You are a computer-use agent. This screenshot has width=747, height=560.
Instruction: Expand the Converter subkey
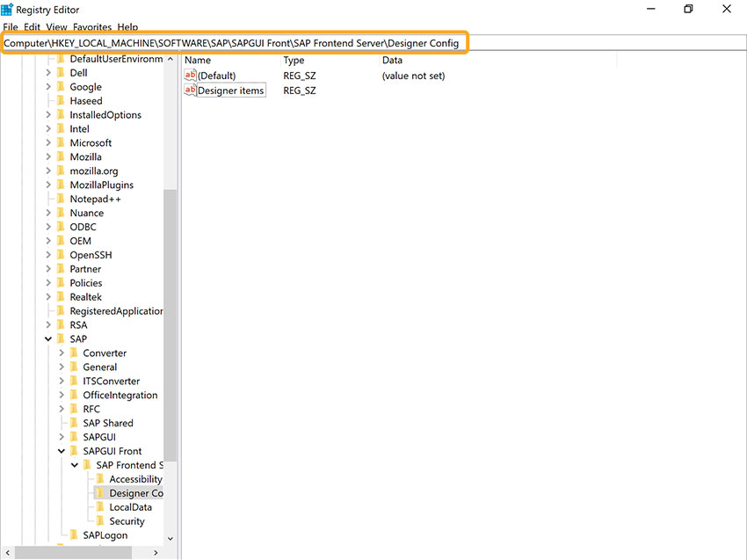point(62,353)
